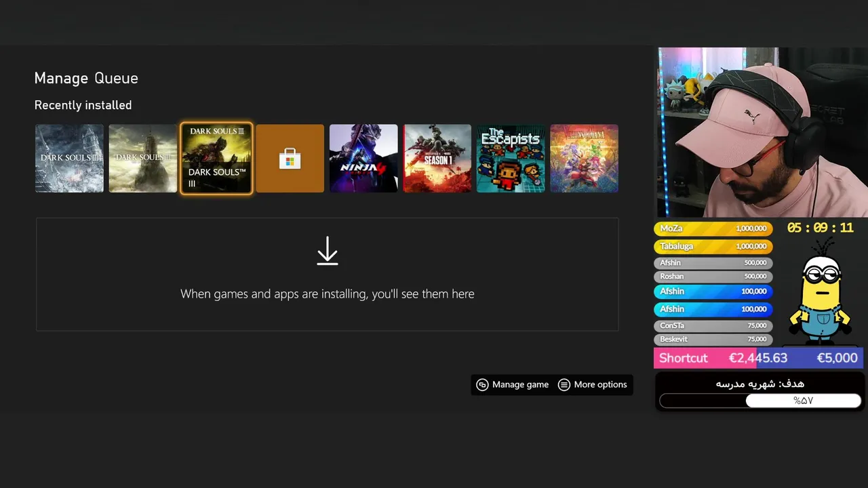This screenshot has width=868, height=488.
Task: Open Dark Souls III tile with castle tower artwork
Action: (x=143, y=159)
